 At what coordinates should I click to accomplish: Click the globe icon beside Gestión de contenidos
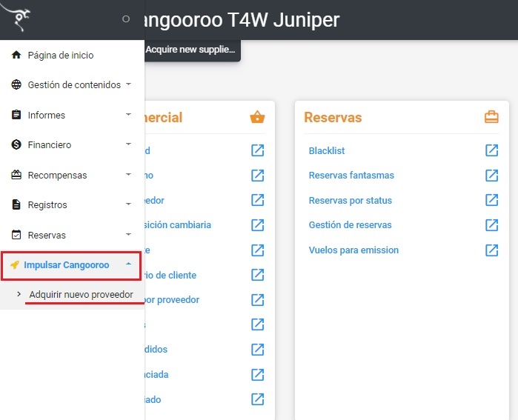click(x=16, y=84)
